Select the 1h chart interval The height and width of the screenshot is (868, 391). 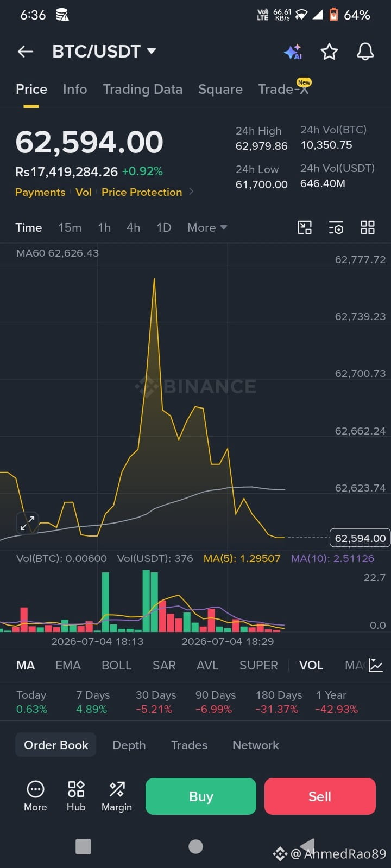click(x=104, y=227)
